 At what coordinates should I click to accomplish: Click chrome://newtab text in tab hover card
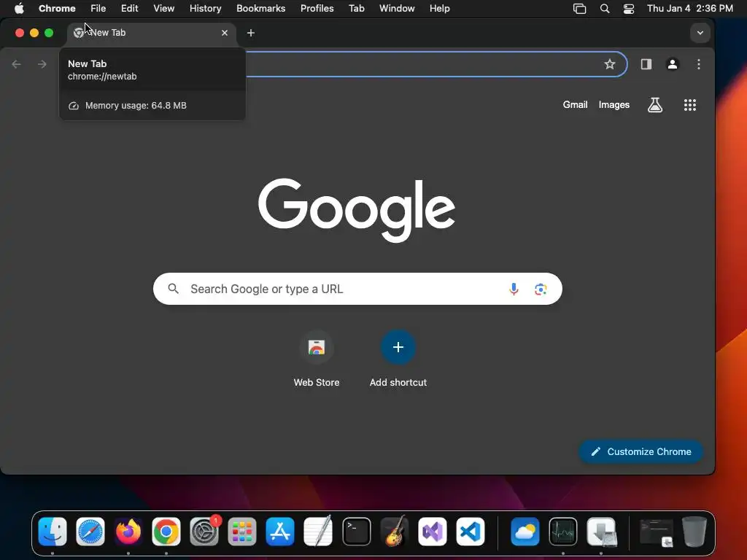coord(102,76)
